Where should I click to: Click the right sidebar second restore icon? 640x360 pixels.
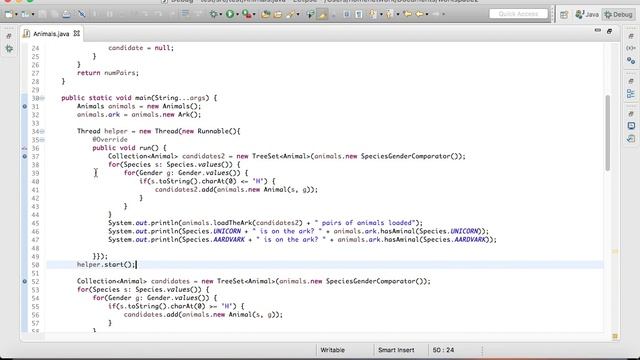click(631, 81)
